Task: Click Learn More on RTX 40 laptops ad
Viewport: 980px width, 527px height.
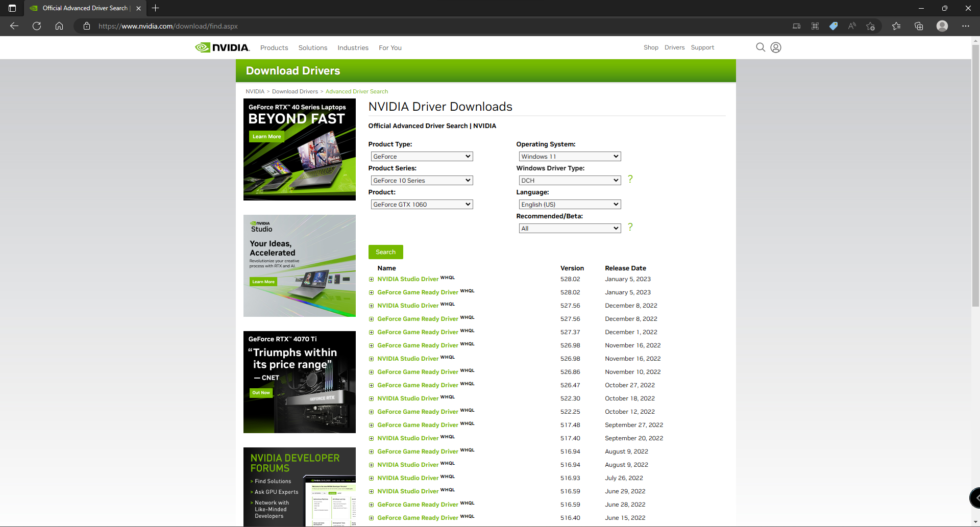Action: click(266, 137)
